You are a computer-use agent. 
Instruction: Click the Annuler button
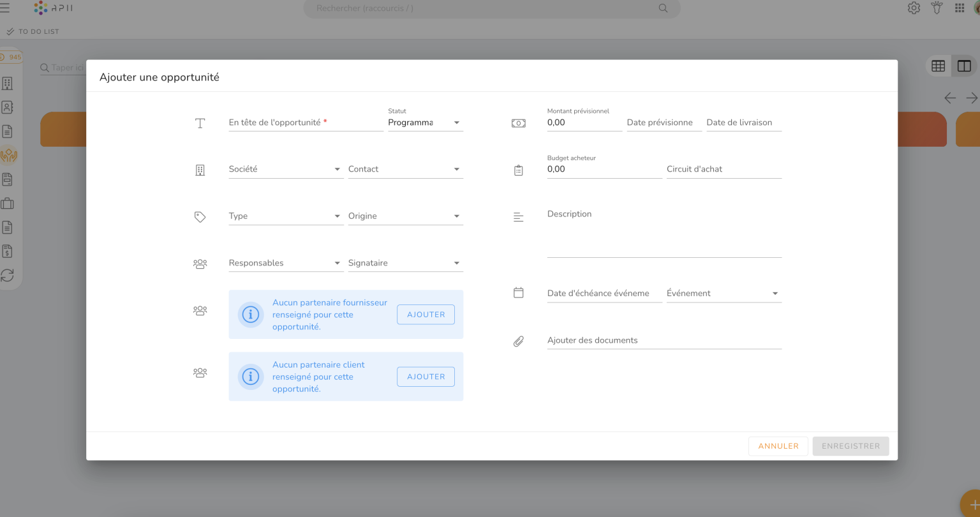tap(778, 446)
